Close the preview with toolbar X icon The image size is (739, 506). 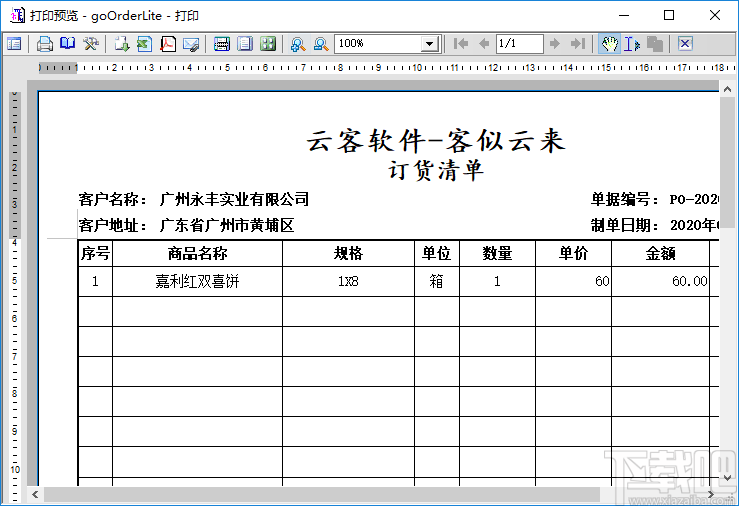pos(685,44)
